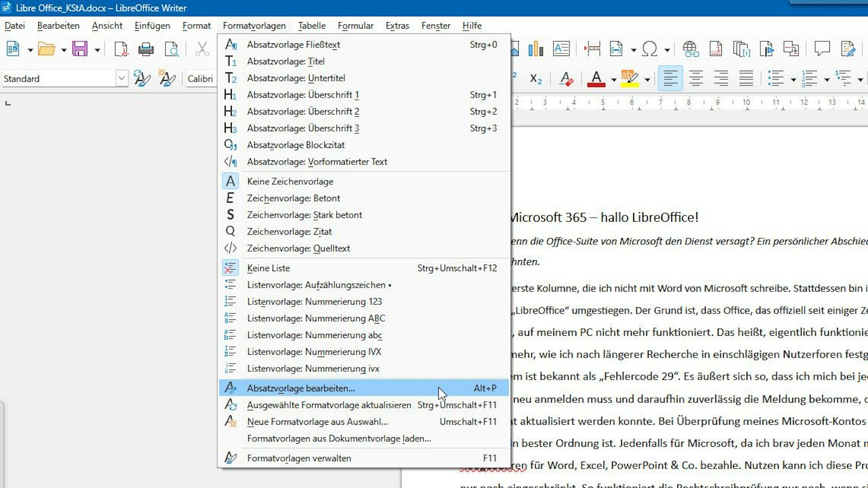Insert a chart into the document
This screenshot has width=868, height=488.
click(536, 49)
